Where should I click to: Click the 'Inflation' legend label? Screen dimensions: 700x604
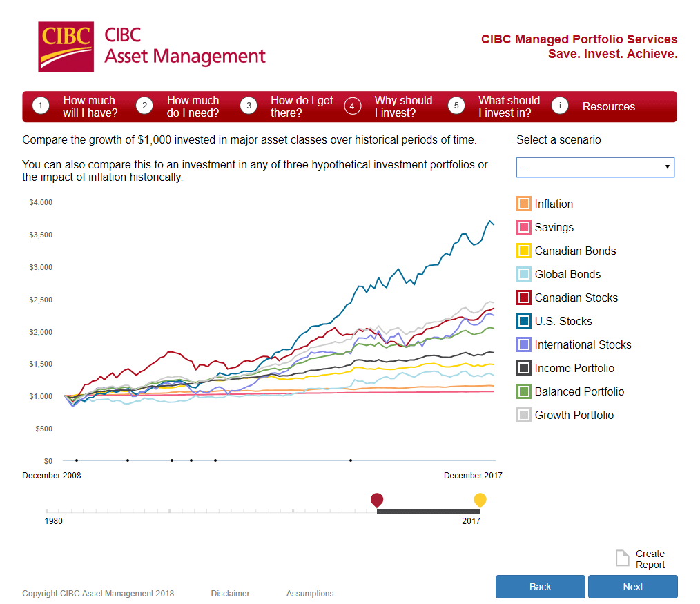click(x=554, y=204)
